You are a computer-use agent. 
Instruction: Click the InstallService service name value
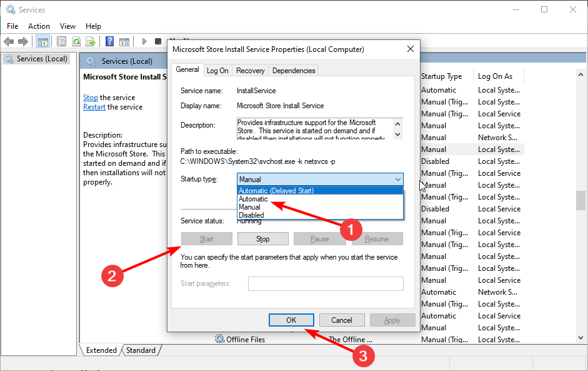256,91
